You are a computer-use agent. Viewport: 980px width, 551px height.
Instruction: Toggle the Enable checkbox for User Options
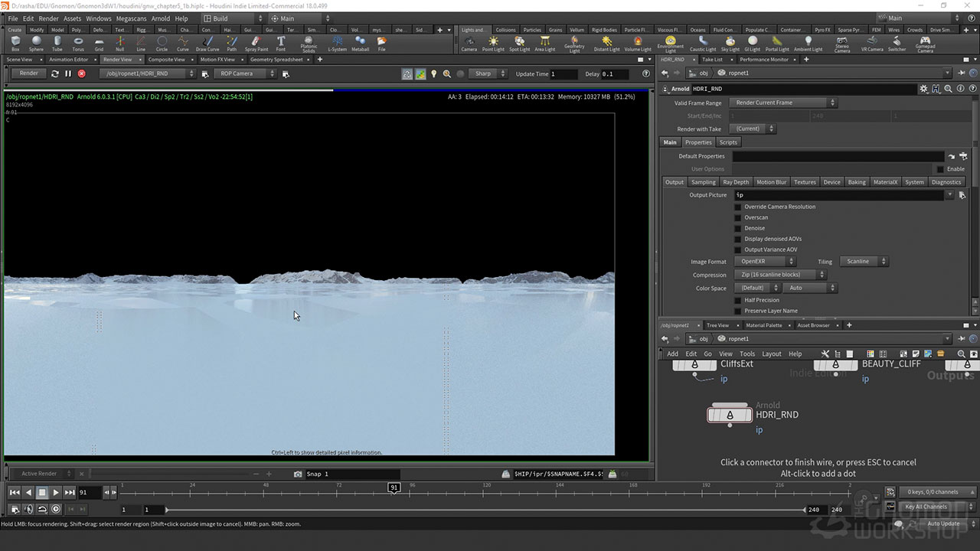tap(940, 169)
